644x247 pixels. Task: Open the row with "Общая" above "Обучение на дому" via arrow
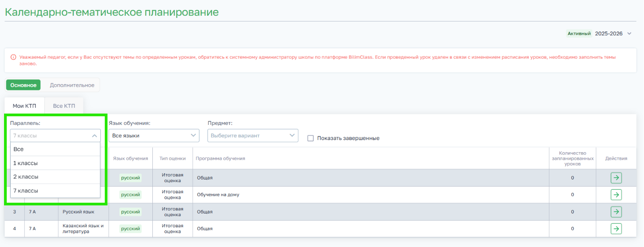tap(616, 178)
